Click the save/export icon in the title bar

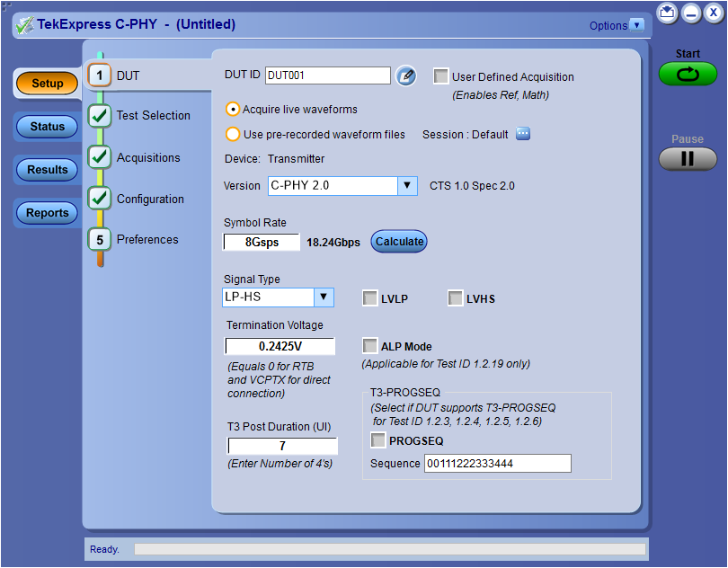(x=666, y=13)
